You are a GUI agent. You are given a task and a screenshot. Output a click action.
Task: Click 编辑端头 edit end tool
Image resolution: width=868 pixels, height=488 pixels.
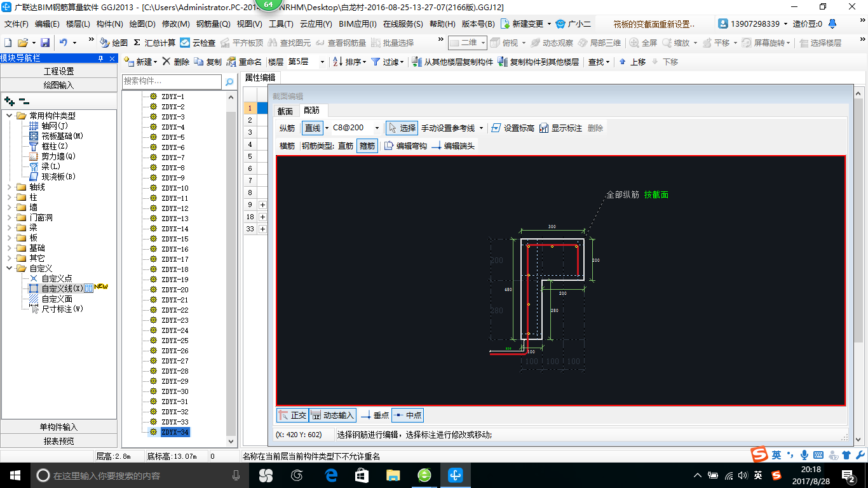(453, 146)
